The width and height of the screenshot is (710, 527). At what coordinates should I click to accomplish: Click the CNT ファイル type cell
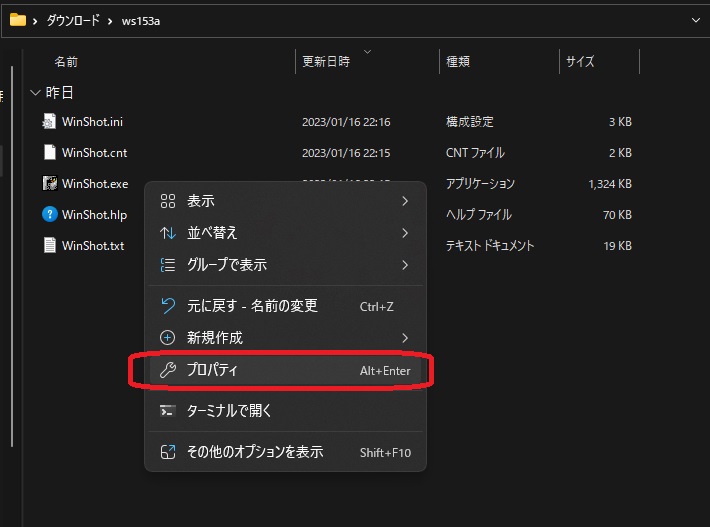click(475, 153)
